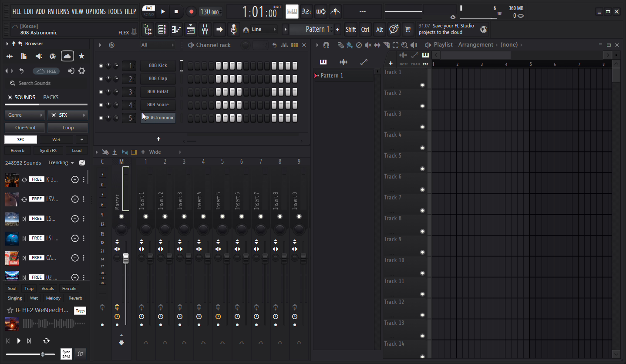Add a new pattern with plus button
Screen dimensions: 626x364
(337, 30)
